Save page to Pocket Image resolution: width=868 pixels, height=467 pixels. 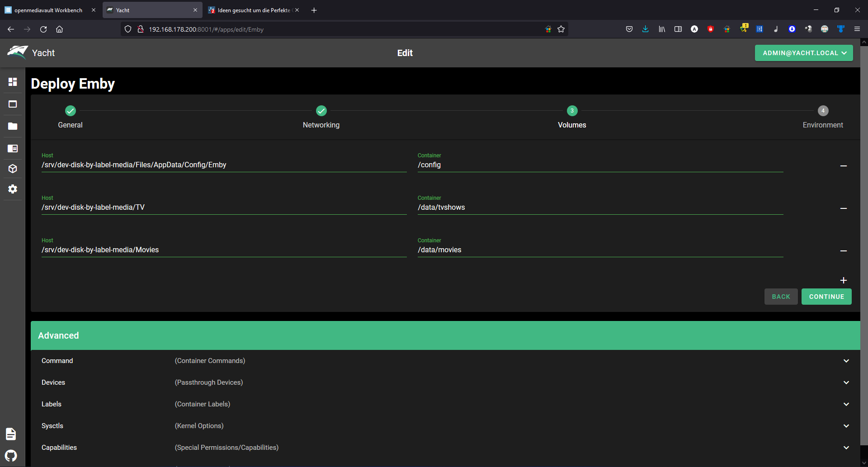click(x=629, y=29)
